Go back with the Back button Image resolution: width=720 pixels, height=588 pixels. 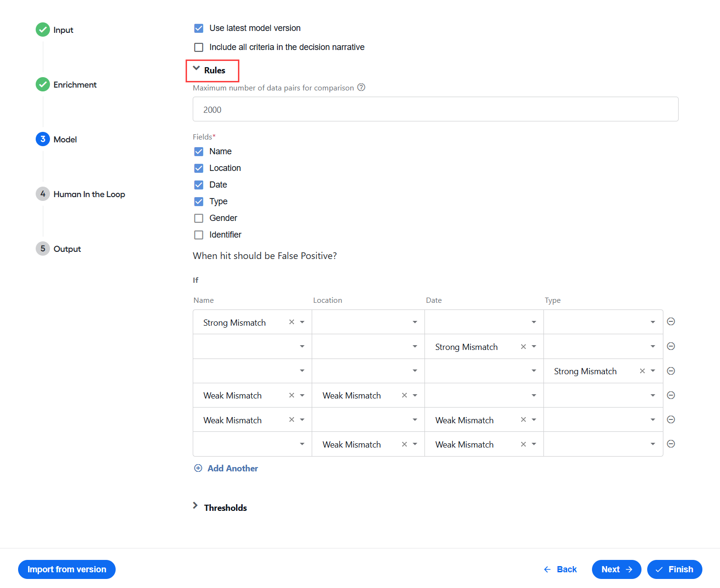(560, 569)
